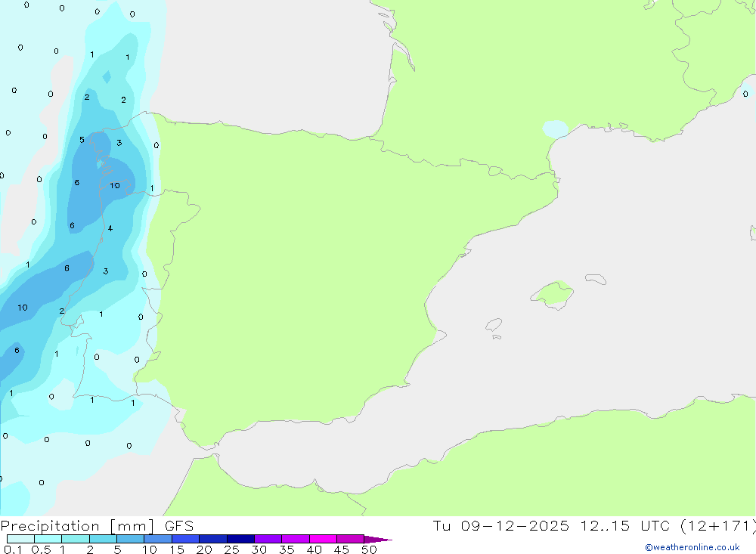Select the 30–35 mm purple legend swatch
Image resolution: width=756 pixels, height=554 pixels.
[x=268, y=539]
